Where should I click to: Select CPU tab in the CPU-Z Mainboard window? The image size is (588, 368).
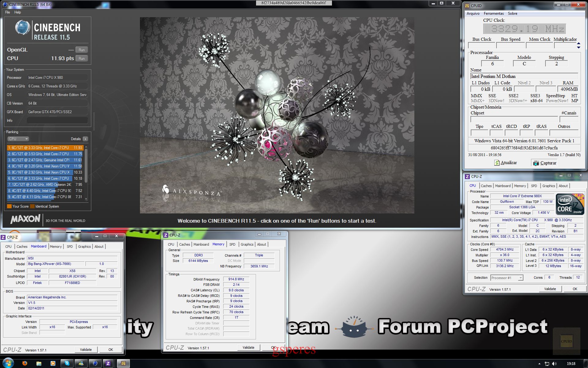coord(8,247)
